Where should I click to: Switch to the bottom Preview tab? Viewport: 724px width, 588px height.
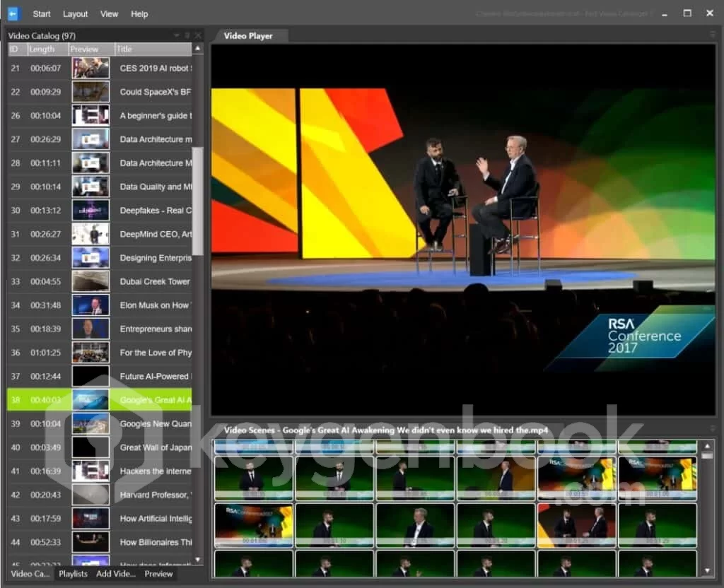coord(159,574)
